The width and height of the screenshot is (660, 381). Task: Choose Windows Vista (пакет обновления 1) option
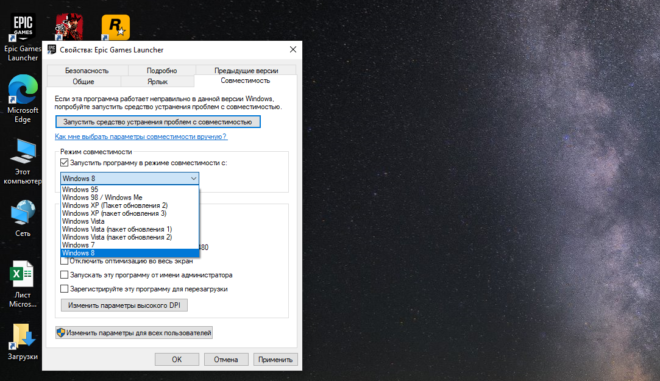point(130,229)
